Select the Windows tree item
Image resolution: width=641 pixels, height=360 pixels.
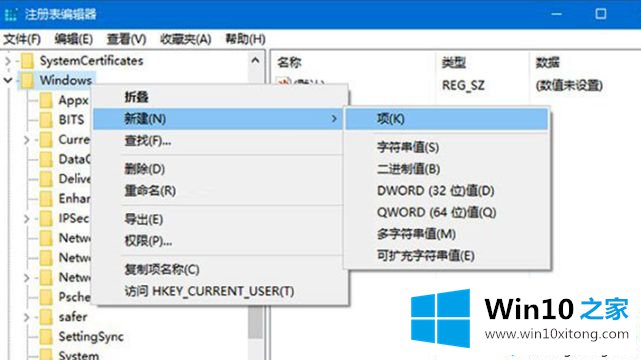(x=65, y=80)
